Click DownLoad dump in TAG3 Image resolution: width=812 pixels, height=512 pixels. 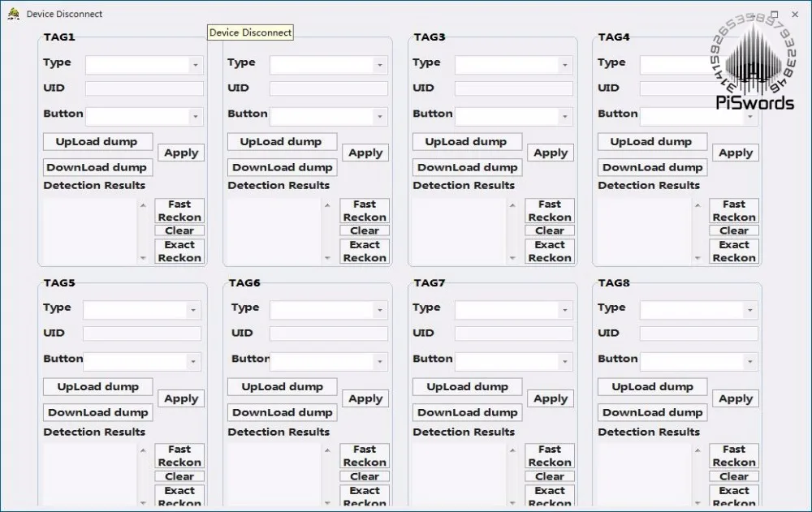[467, 167]
